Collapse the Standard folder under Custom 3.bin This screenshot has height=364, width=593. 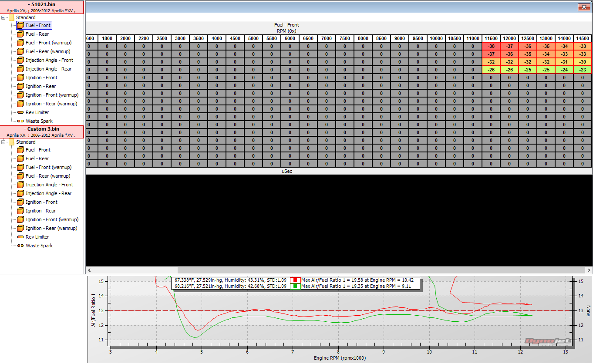(3, 142)
